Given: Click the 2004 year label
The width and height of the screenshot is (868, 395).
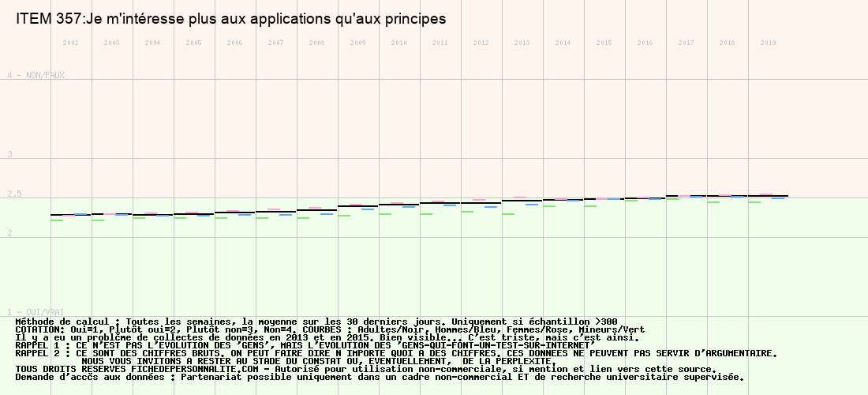Looking at the screenshot, I should 153,43.
